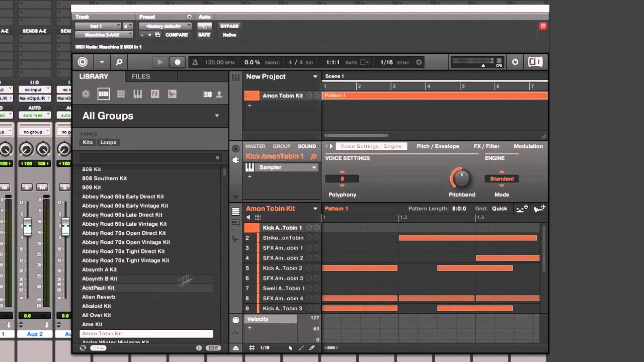Switch to the MASTER tab
Screen dimensions: 644x362
click(x=256, y=146)
